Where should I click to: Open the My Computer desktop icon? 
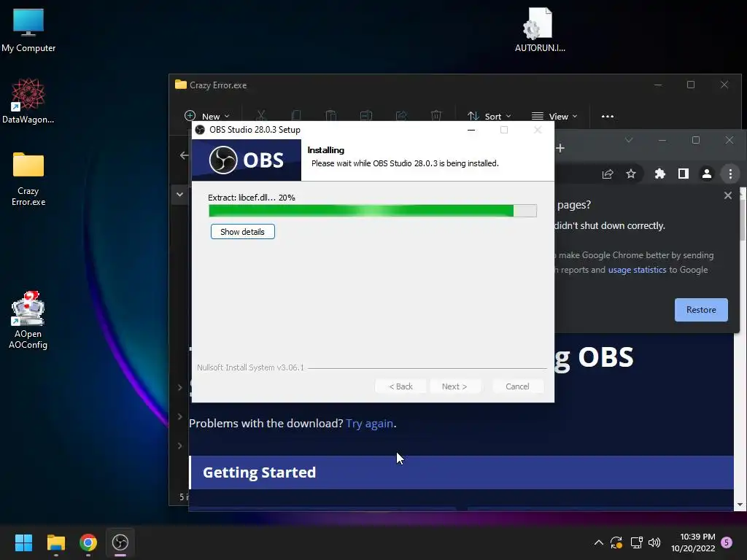[x=28, y=29]
